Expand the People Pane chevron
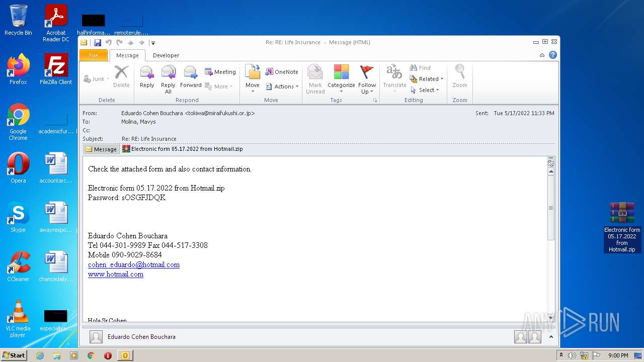Viewport: 644px width, 362px height. click(551, 337)
